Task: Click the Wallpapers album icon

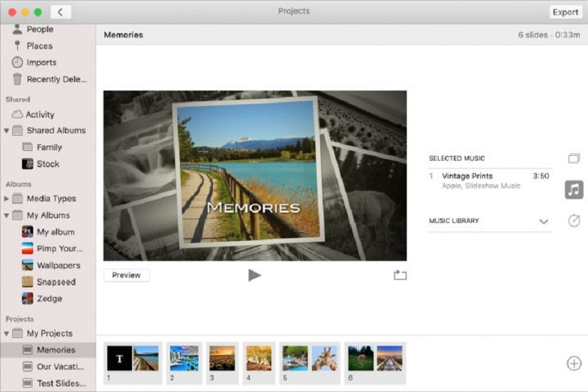Action: [x=28, y=265]
